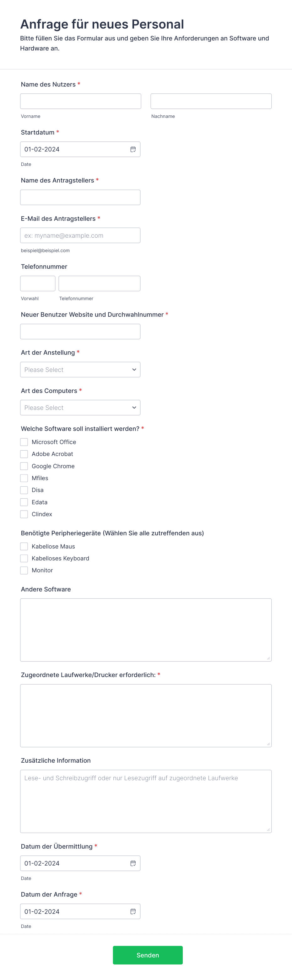Select Google Chrome for installation

24,466
